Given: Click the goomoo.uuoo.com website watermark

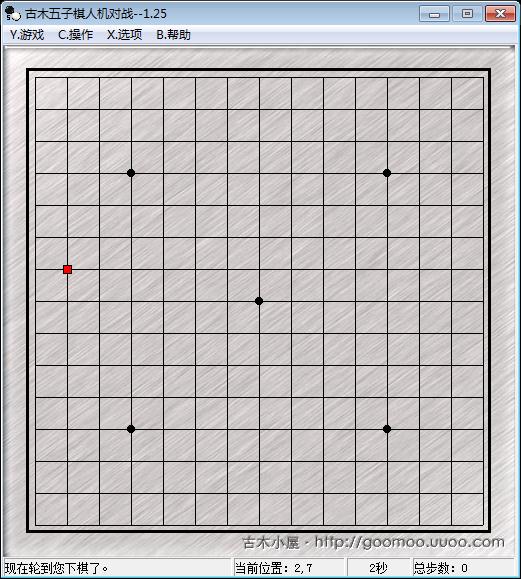Looking at the screenshot, I should pyautogui.click(x=373, y=542).
